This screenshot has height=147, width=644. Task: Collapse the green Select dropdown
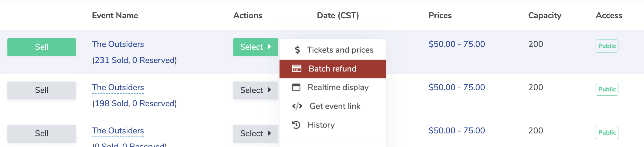pos(255,47)
